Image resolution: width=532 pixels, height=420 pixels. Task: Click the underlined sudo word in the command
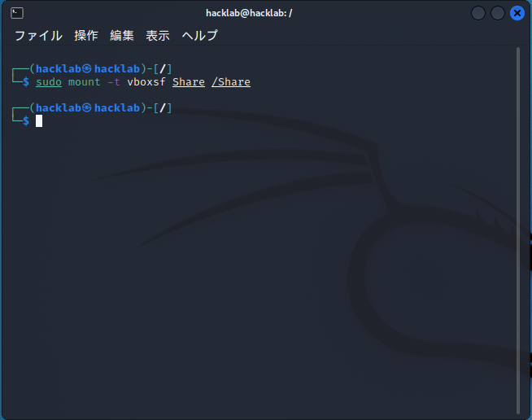point(49,82)
